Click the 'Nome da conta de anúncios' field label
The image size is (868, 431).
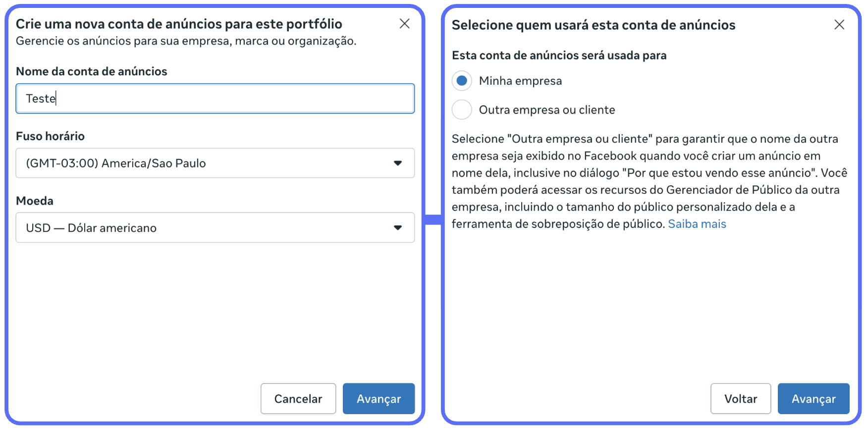tap(92, 71)
